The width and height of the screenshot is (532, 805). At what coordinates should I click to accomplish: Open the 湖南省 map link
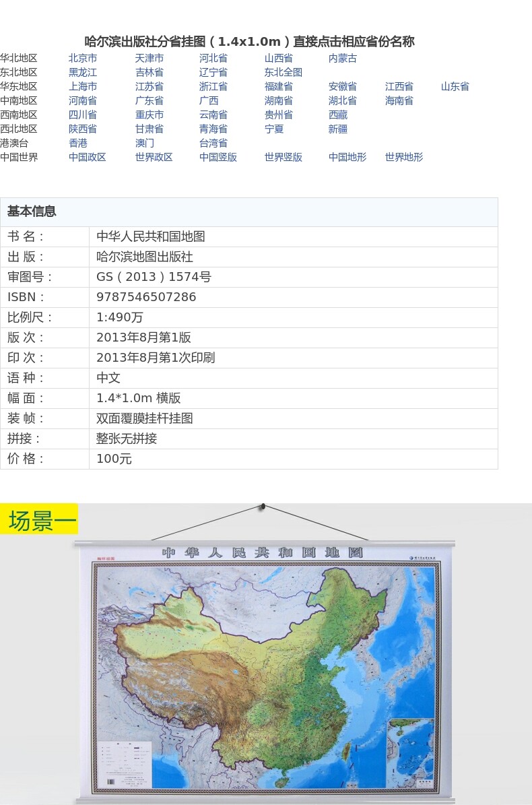(x=279, y=100)
